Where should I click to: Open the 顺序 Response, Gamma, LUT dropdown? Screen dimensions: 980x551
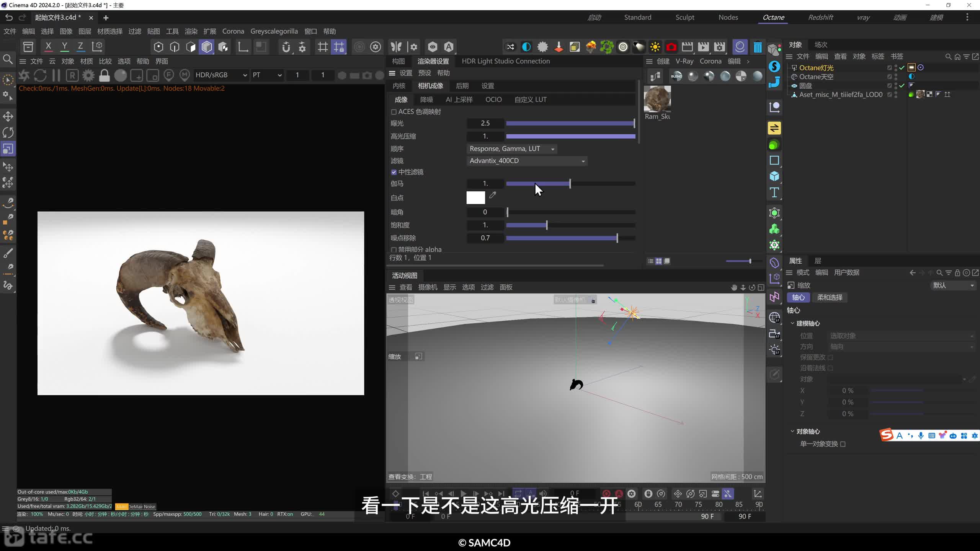[x=512, y=149]
